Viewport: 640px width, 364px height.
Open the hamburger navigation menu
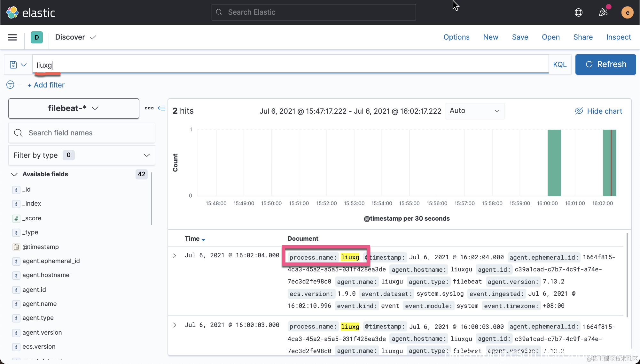coord(12,37)
